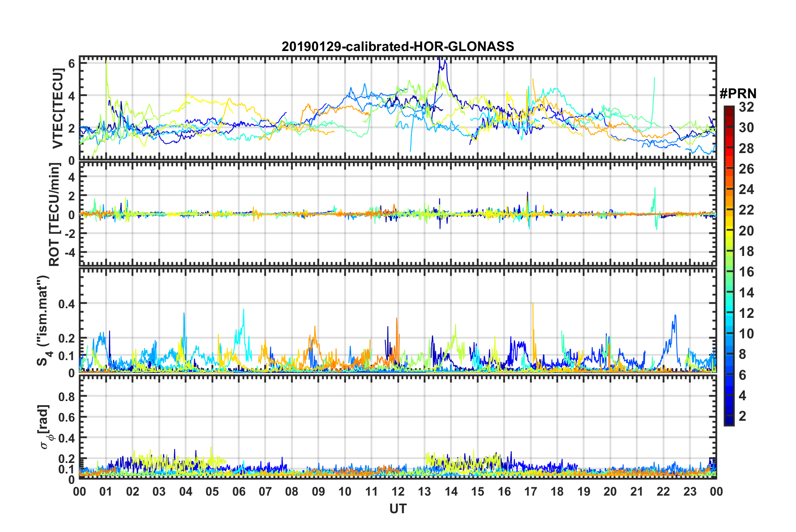Viewport: 796px width, 532px height.
Task: Click x-axis tick label 23
Action: coord(690,491)
